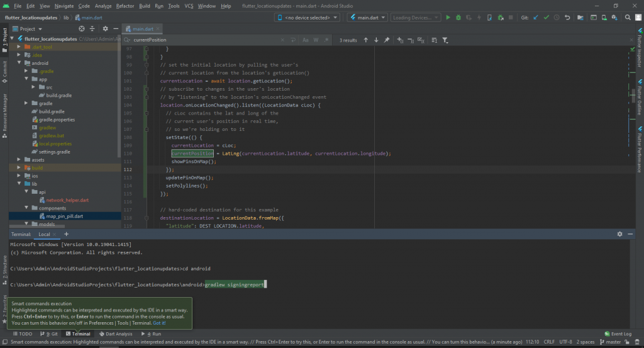The height and width of the screenshot is (348, 644).
Task: Open Event Log from status bar
Action: click(618, 334)
